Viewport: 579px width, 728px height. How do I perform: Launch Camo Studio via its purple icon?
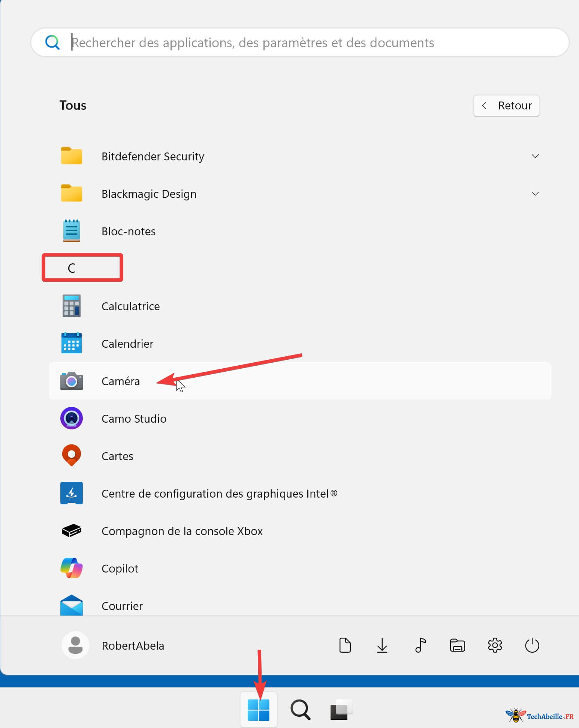[x=71, y=418]
